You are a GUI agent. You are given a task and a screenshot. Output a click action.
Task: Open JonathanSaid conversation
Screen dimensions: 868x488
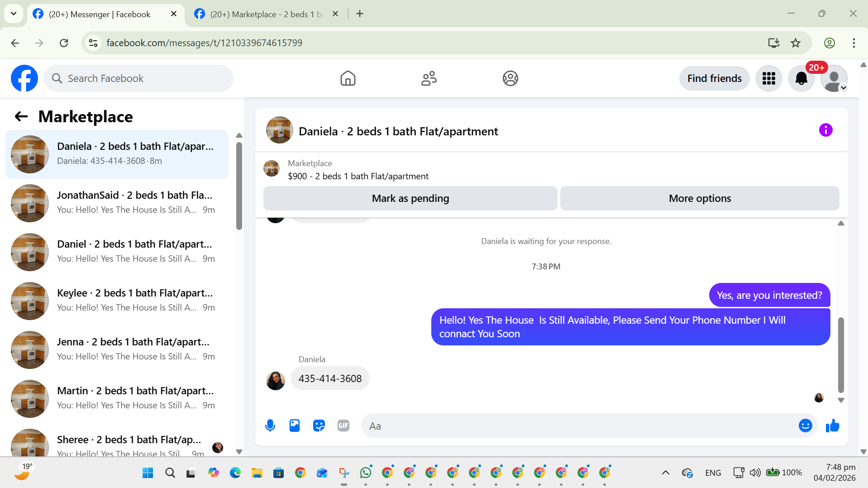coord(117,203)
